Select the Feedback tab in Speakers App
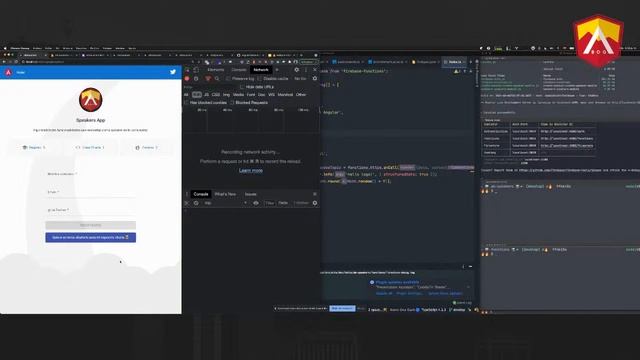This screenshot has height=360, width=640. coord(147,147)
